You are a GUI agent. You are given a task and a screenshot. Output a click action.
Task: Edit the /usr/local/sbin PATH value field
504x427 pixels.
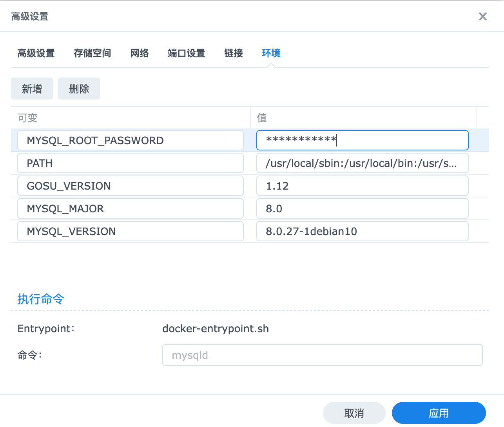click(x=363, y=163)
